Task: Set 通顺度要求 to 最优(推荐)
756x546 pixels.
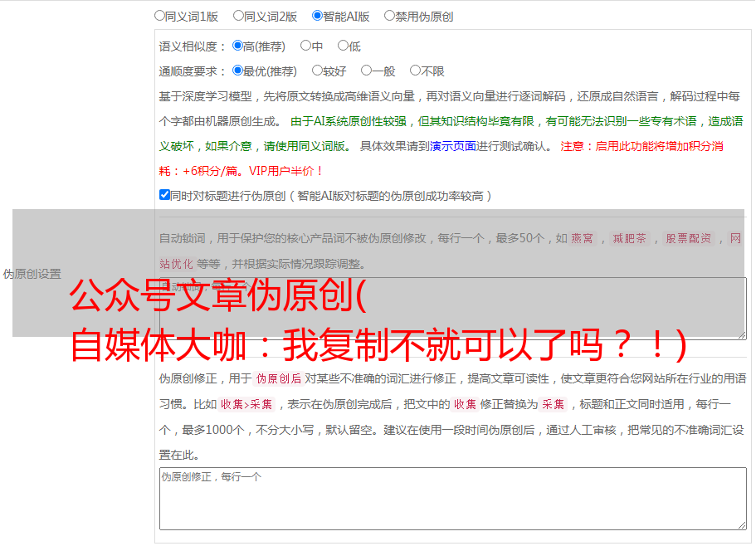Action: pyautogui.click(x=237, y=71)
